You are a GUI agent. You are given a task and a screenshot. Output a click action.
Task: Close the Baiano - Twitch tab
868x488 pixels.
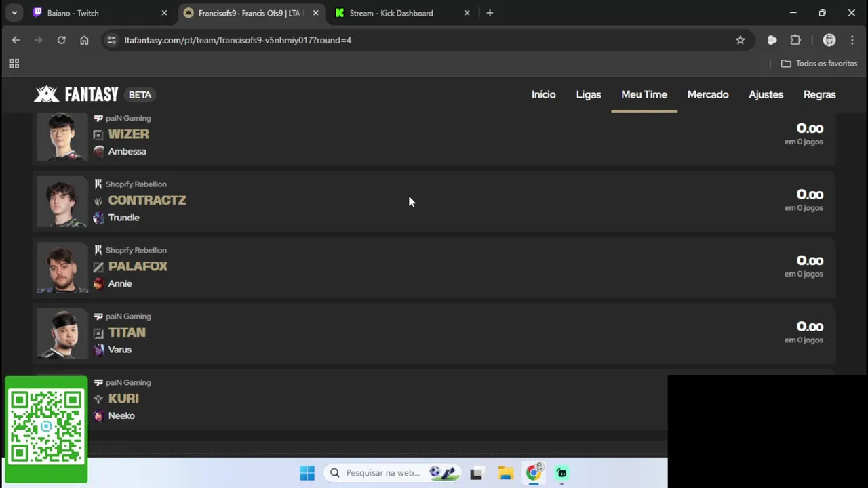[164, 13]
